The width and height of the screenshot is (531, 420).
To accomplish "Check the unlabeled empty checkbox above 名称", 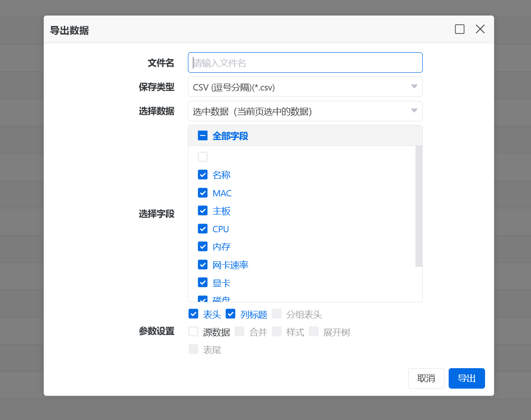I will (202, 156).
